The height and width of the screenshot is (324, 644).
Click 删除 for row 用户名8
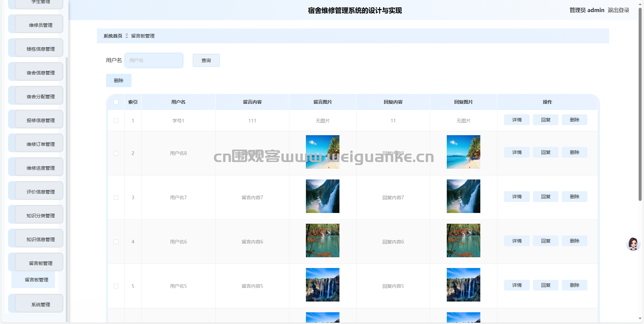575,152
